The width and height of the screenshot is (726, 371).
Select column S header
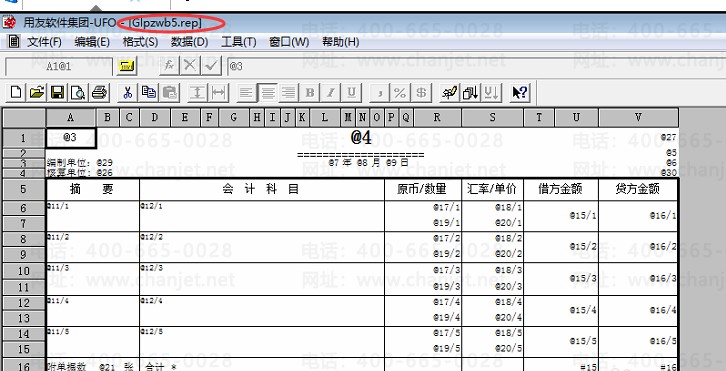pyautogui.click(x=492, y=118)
